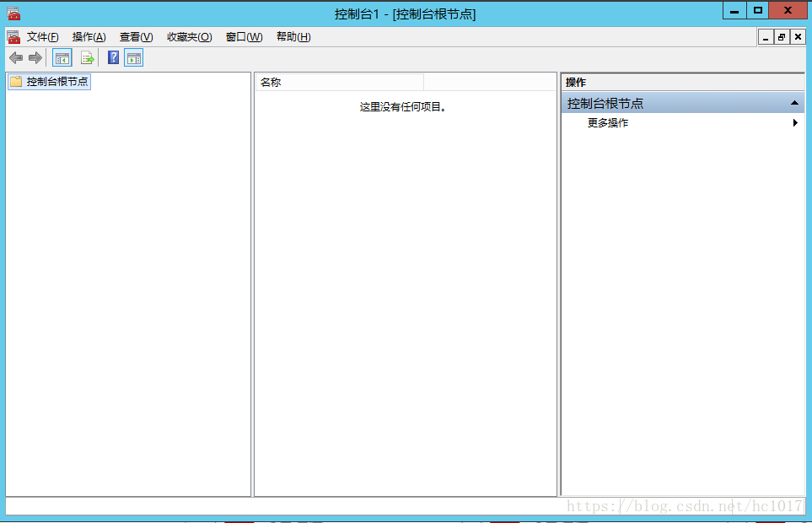Close the 控制台1 main window
The height and width of the screenshot is (523, 812).
point(788,10)
